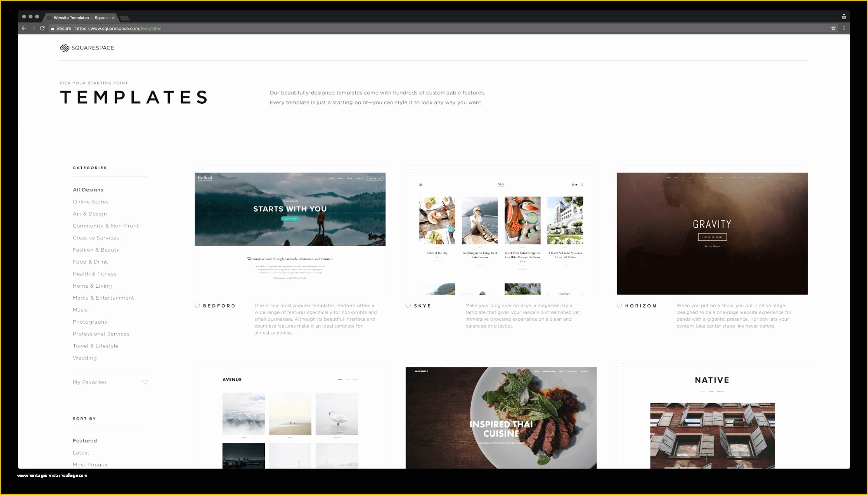Click the All Designs filter link
The width and height of the screenshot is (868, 495).
(x=88, y=190)
